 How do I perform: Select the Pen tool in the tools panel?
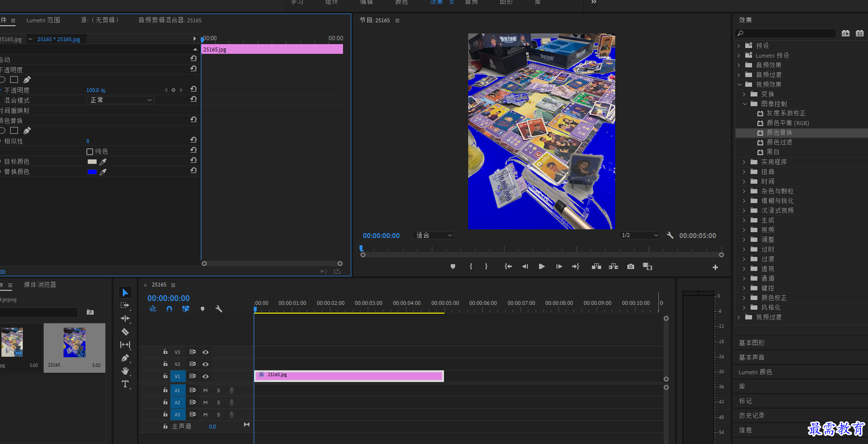click(x=125, y=358)
